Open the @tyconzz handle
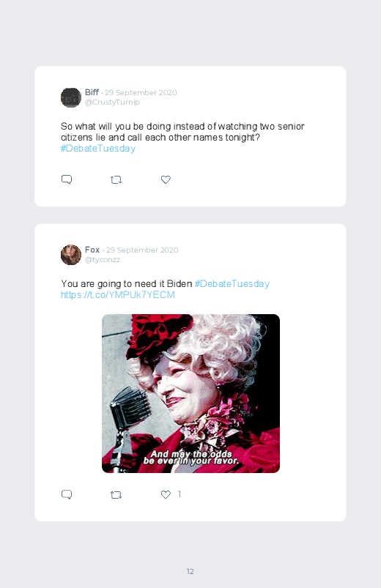Viewport: 381px width, 588px height. [x=103, y=259]
